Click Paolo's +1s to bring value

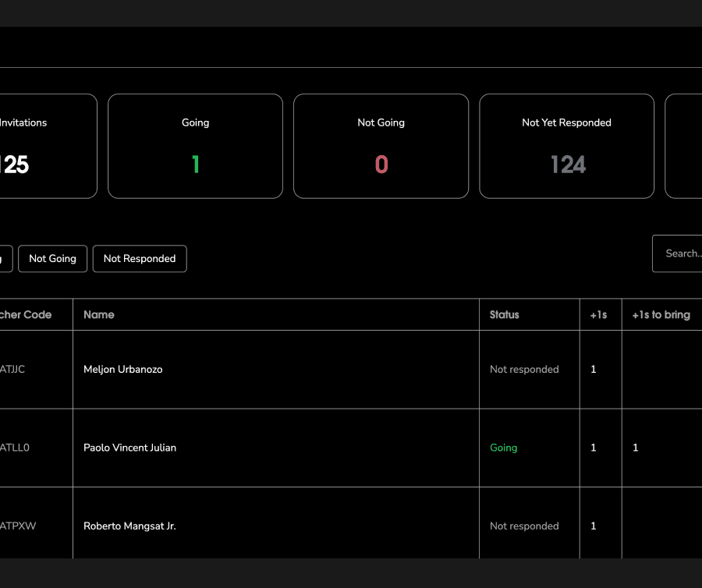click(x=636, y=448)
